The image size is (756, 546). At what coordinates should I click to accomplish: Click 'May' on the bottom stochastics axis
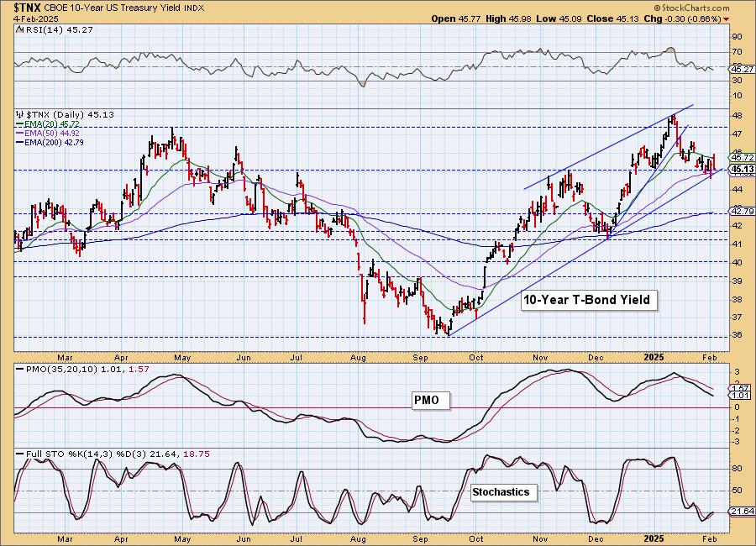tap(182, 538)
